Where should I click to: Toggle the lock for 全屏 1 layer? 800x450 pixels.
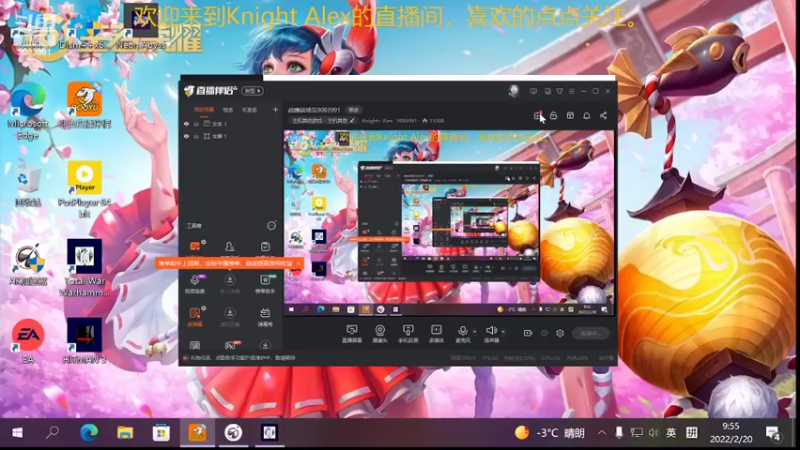point(196,136)
